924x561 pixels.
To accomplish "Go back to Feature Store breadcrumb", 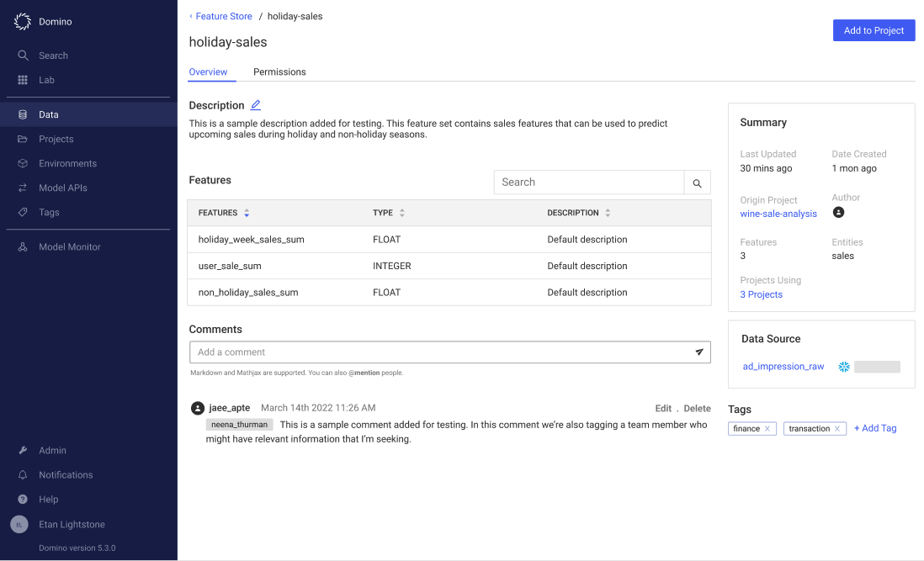I will [223, 16].
